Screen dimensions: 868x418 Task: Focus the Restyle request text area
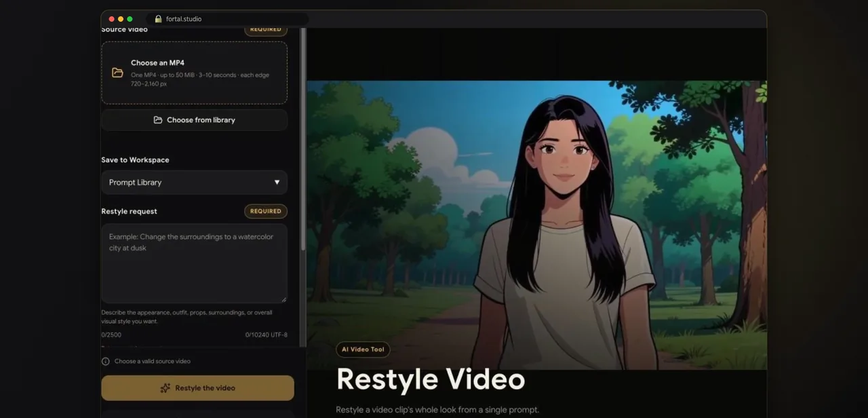(194, 263)
